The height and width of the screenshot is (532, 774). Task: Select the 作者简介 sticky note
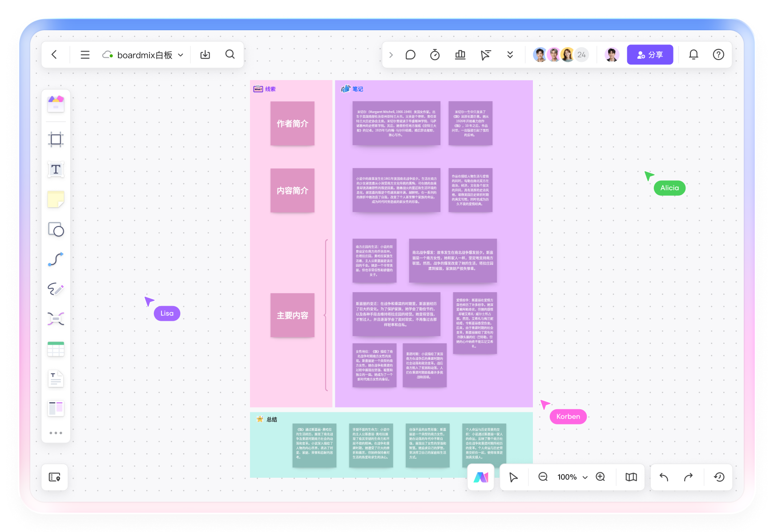coord(292,124)
